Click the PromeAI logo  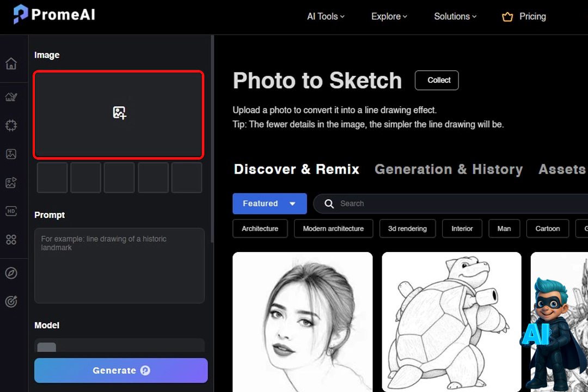coord(54,15)
